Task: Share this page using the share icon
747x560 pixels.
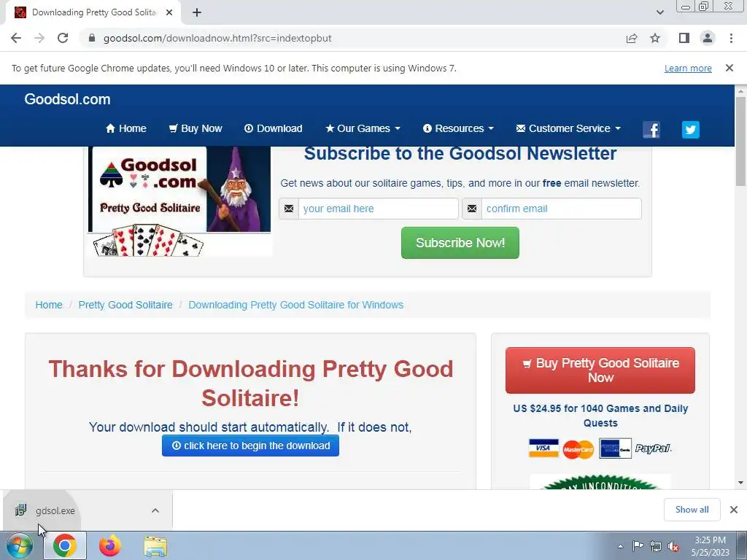Action: click(632, 38)
